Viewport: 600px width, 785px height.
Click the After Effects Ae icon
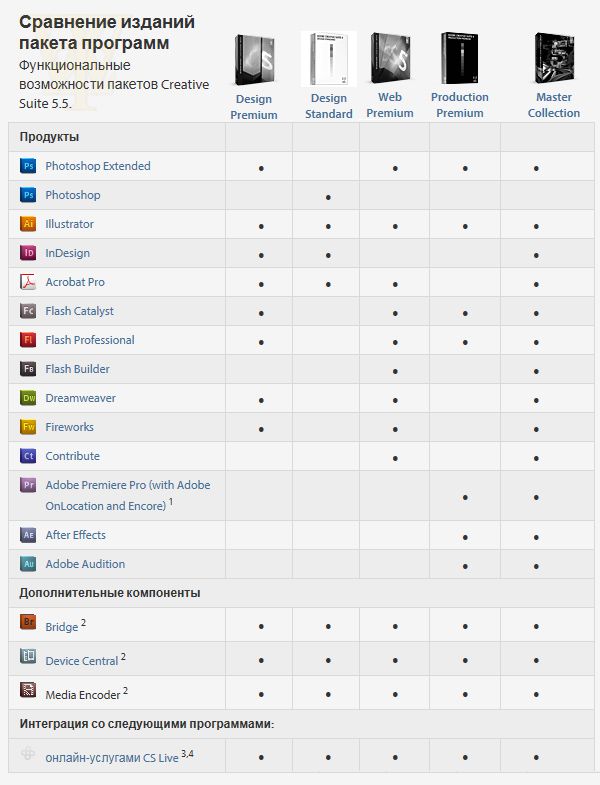click(x=28, y=535)
